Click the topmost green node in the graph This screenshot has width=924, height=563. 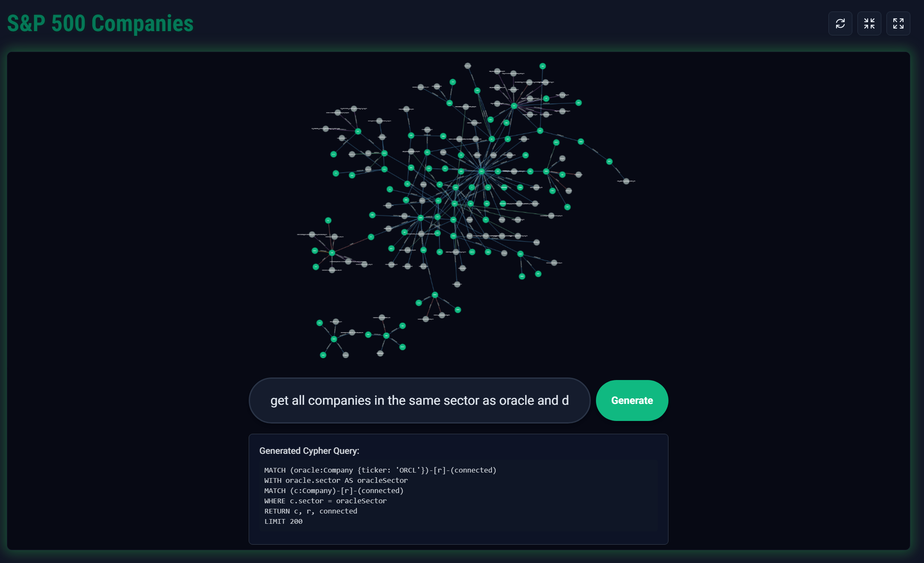[x=542, y=66]
